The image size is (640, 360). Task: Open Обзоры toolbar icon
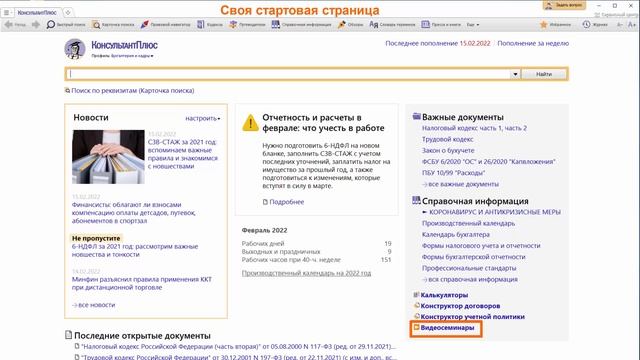click(x=350, y=24)
